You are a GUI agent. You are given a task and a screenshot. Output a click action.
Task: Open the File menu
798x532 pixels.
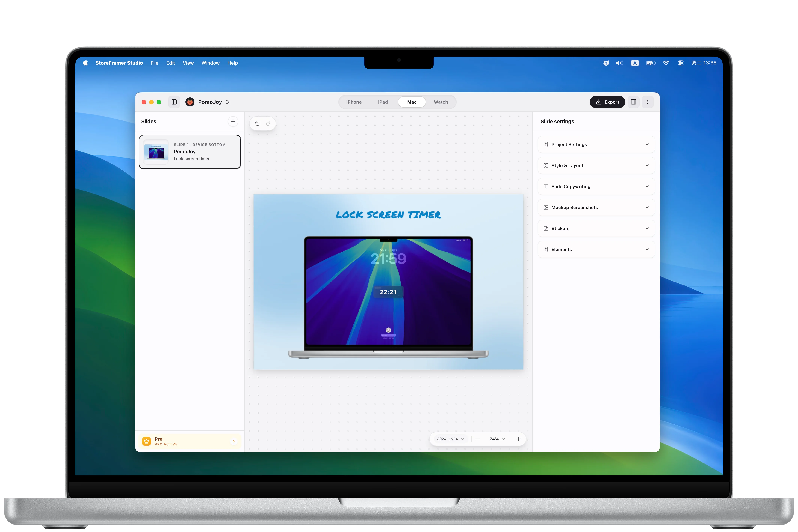(154, 63)
